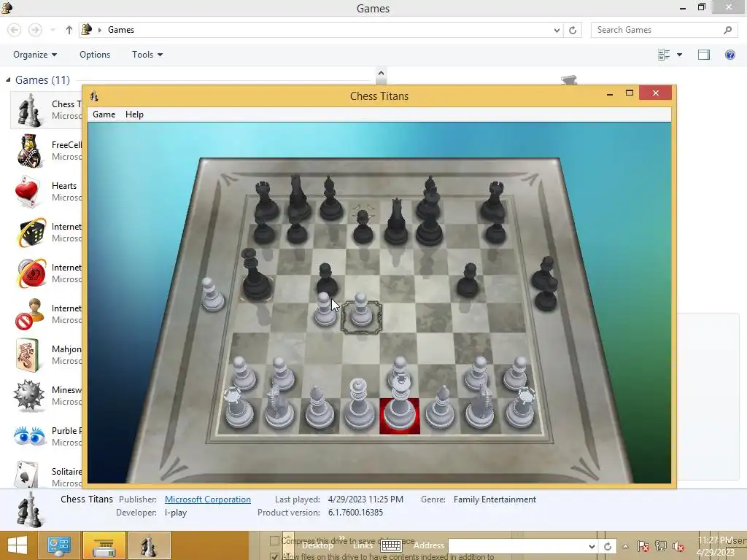Image resolution: width=747 pixels, height=560 pixels.
Task: Click the Solitaire game icon
Action: coord(27,474)
